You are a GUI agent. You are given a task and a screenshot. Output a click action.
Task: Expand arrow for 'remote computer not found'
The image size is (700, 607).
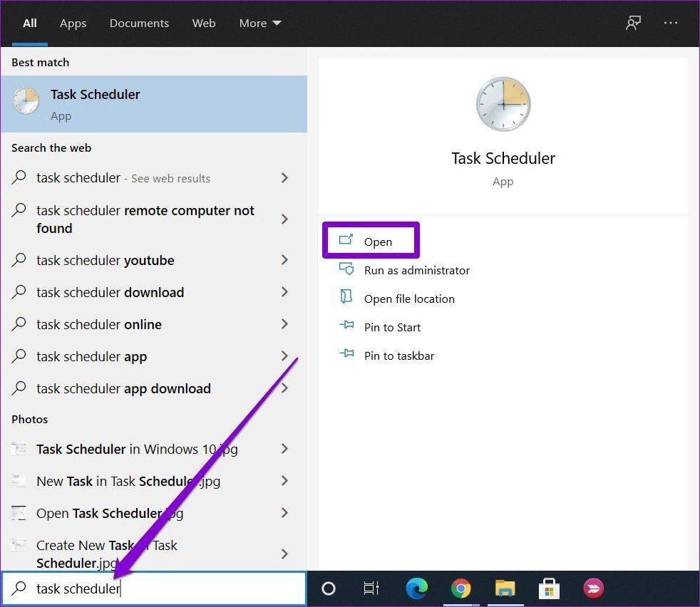click(284, 219)
